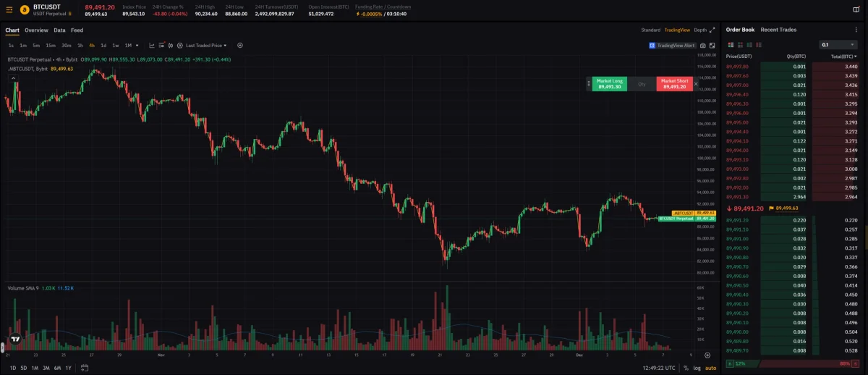The height and width of the screenshot is (375, 868).
Task: Open the Last Traded Price dropdown
Action: [x=205, y=45]
